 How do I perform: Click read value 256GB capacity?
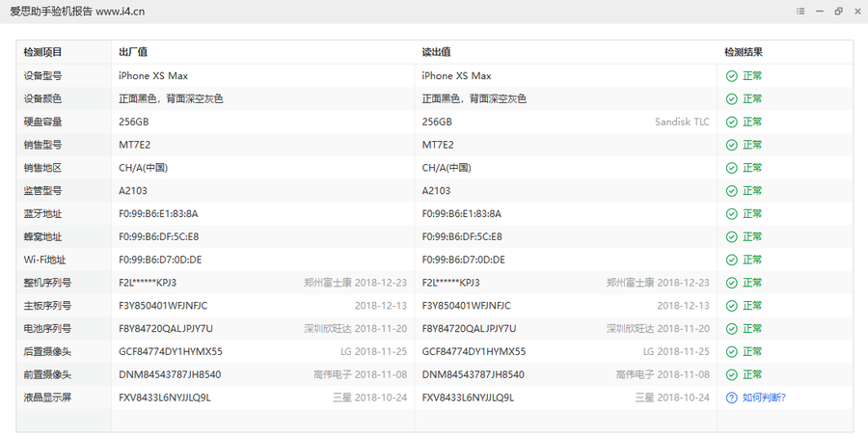tap(437, 122)
